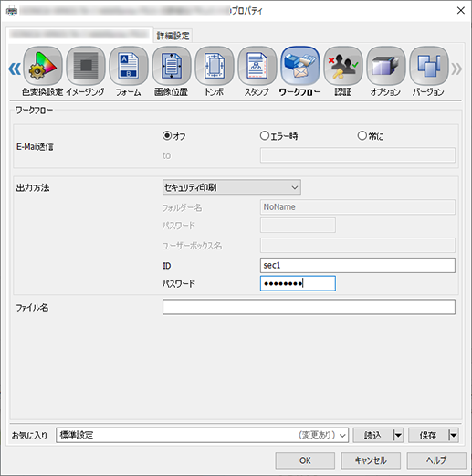Screen dimensions: 472x476
Task: Click the right double-chevron scroll arrow
Action: [x=456, y=69]
